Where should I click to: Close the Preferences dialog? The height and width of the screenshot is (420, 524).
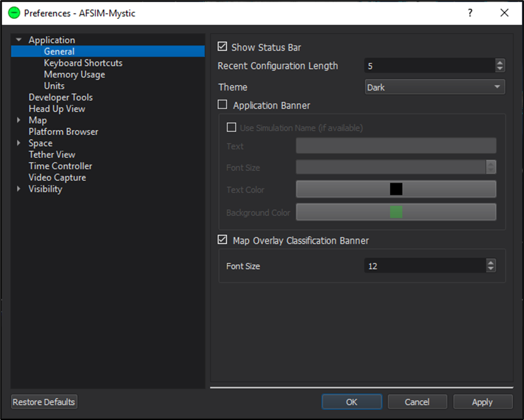click(504, 12)
